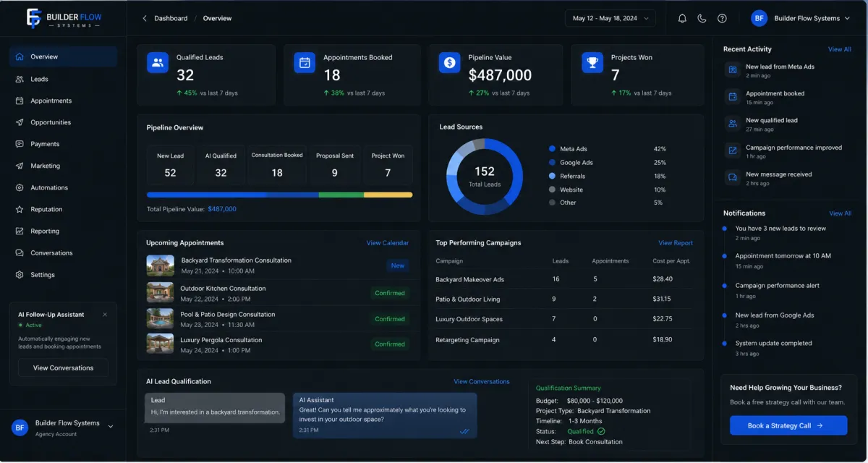The width and height of the screenshot is (868, 463).
Task: Click the pipeline progress bar green segment
Action: point(341,195)
